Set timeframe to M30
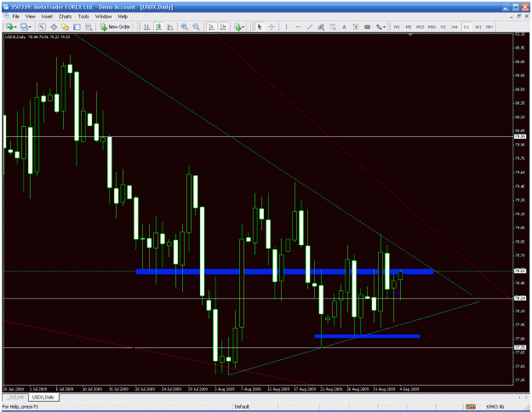This screenshot has width=532, height=412. tap(432, 26)
